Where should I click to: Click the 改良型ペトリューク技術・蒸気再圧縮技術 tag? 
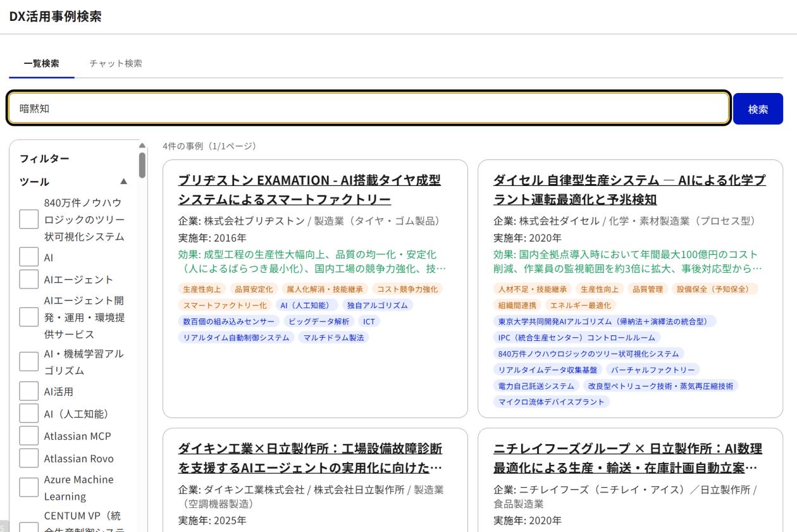click(661, 386)
